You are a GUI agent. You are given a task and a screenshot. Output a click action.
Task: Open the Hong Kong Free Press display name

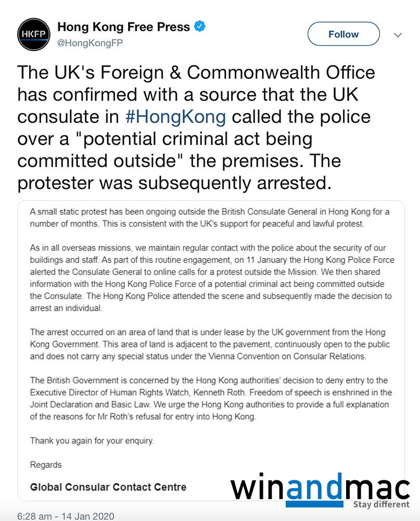pyautogui.click(x=123, y=27)
